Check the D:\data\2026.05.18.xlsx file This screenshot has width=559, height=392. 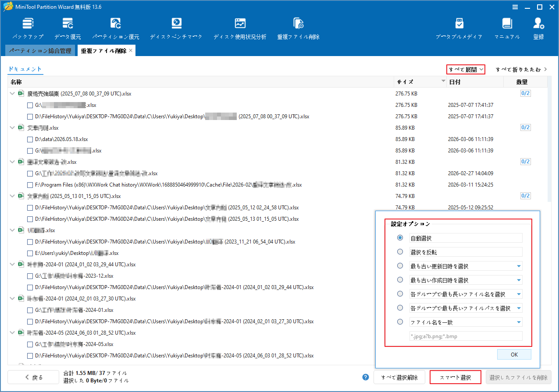(x=30, y=139)
